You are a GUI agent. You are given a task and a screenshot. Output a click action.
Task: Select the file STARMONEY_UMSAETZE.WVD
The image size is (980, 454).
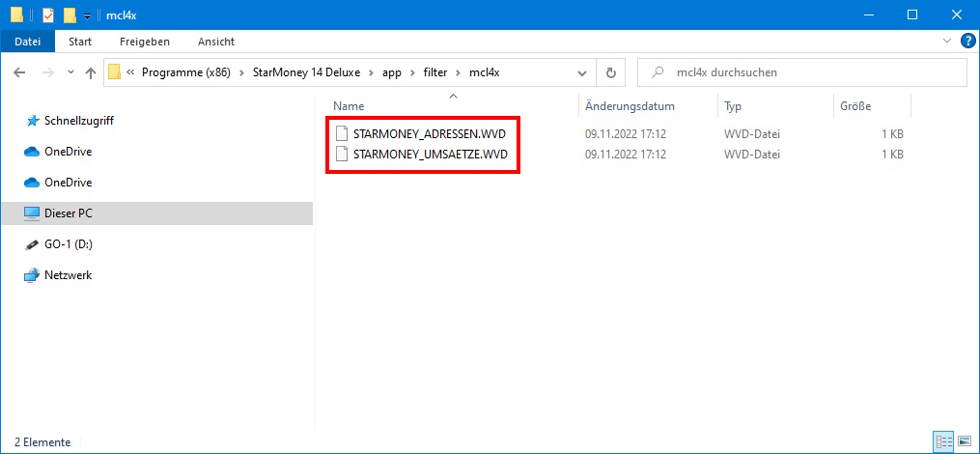click(x=430, y=154)
